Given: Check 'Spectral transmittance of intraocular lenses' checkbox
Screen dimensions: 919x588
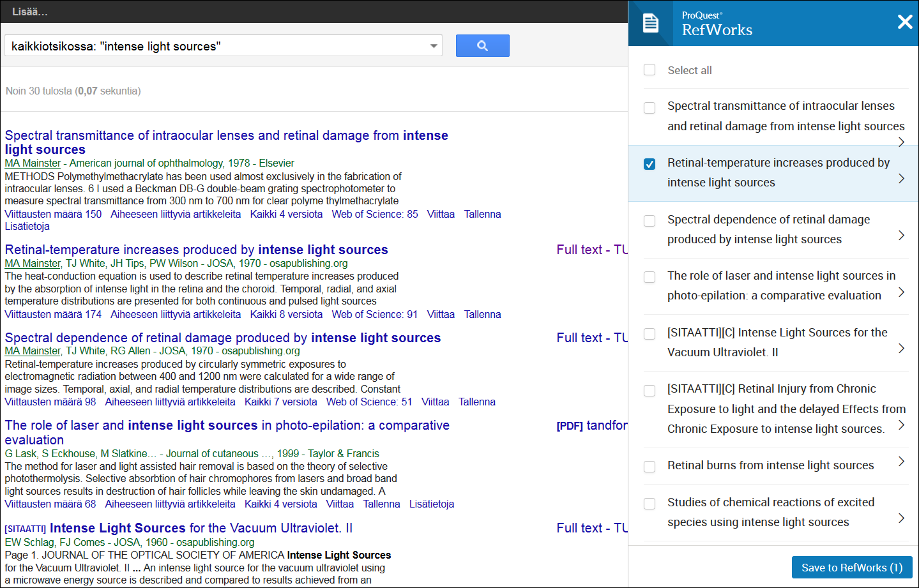Looking at the screenshot, I should coord(649,108).
